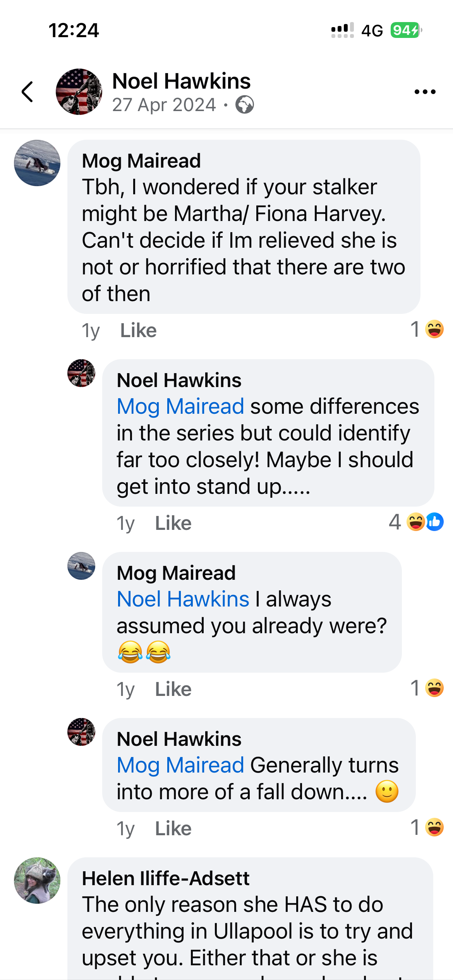Image resolution: width=453 pixels, height=980 pixels.
Task: Open Noel Hawkins mention in Mog's reply
Action: 183,599
